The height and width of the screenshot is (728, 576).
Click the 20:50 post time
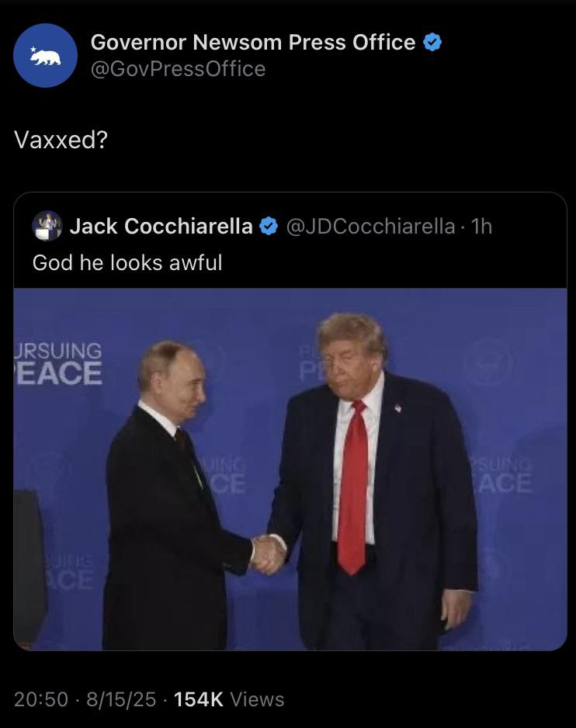(41, 699)
